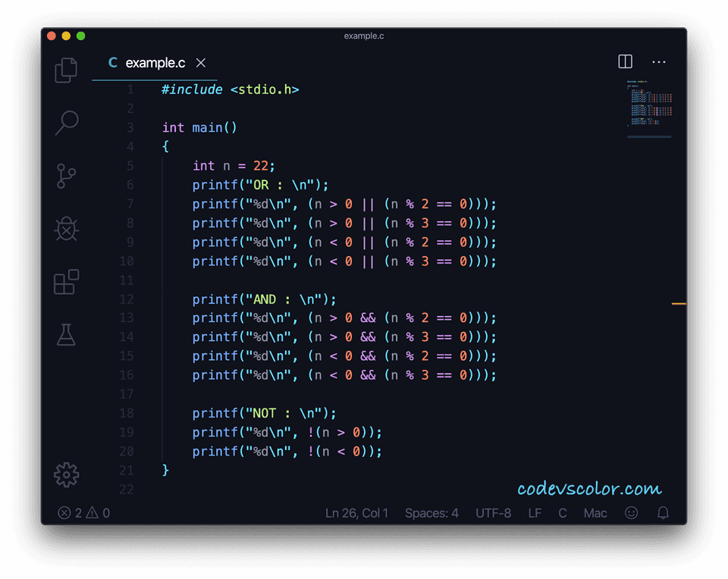Change indentation via Spaces: 4
The height and width of the screenshot is (579, 728).
(x=431, y=513)
